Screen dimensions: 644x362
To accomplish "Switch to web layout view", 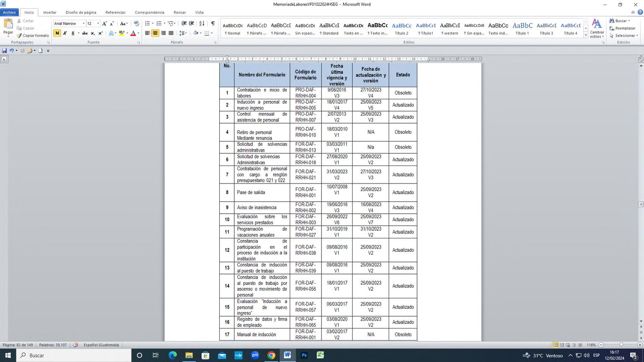I will (x=569, y=345).
